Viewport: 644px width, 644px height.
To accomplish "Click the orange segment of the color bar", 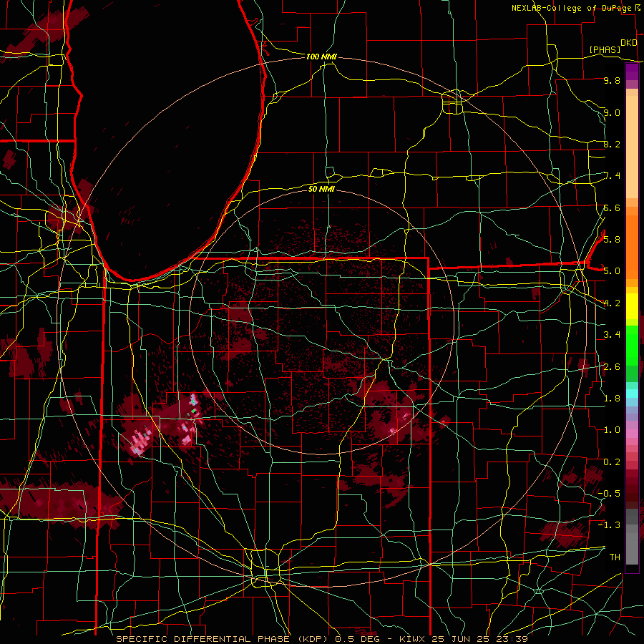I will point(632,246).
